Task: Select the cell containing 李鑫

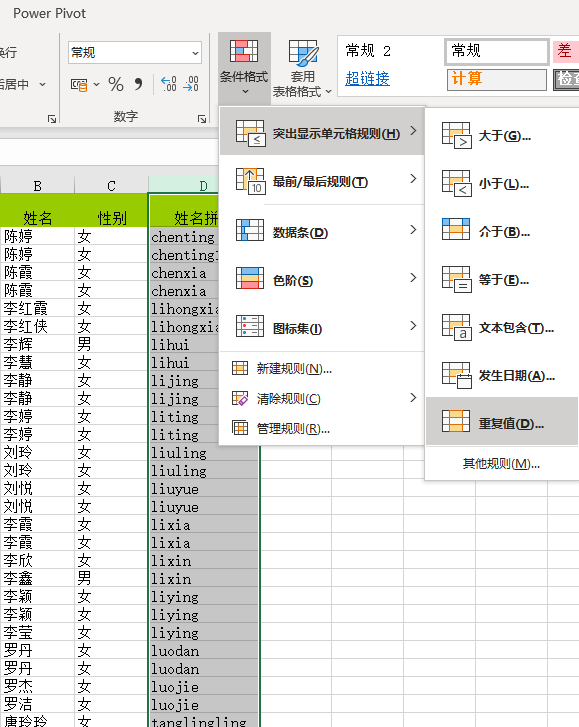Action: [x=38, y=579]
